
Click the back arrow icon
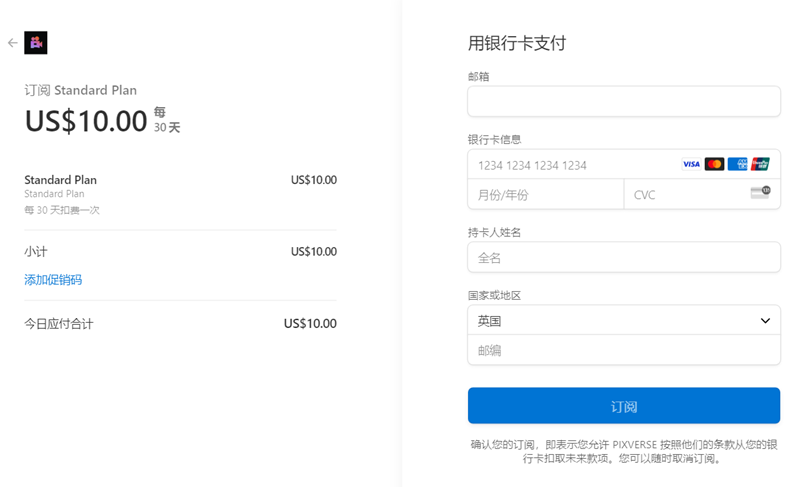coord(12,43)
